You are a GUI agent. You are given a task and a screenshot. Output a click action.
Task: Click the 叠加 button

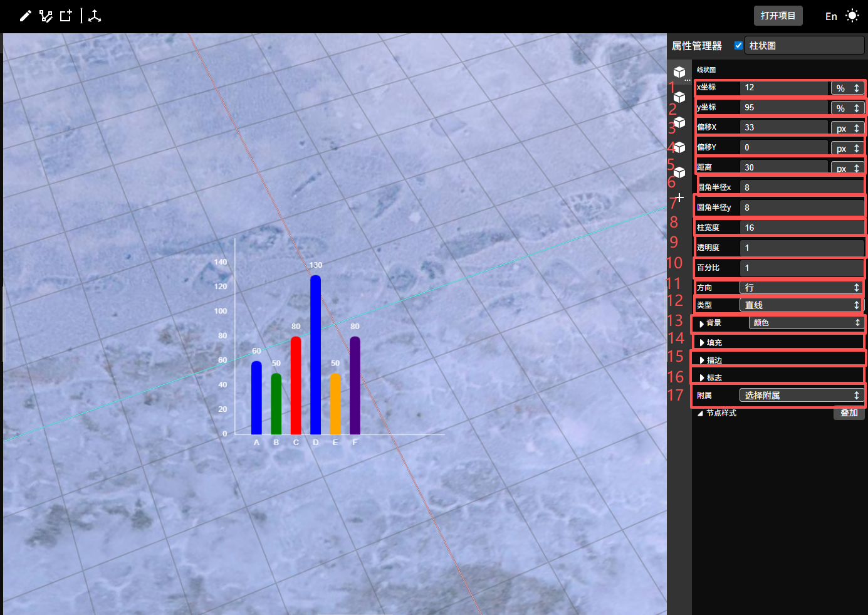(x=849, y=413)
